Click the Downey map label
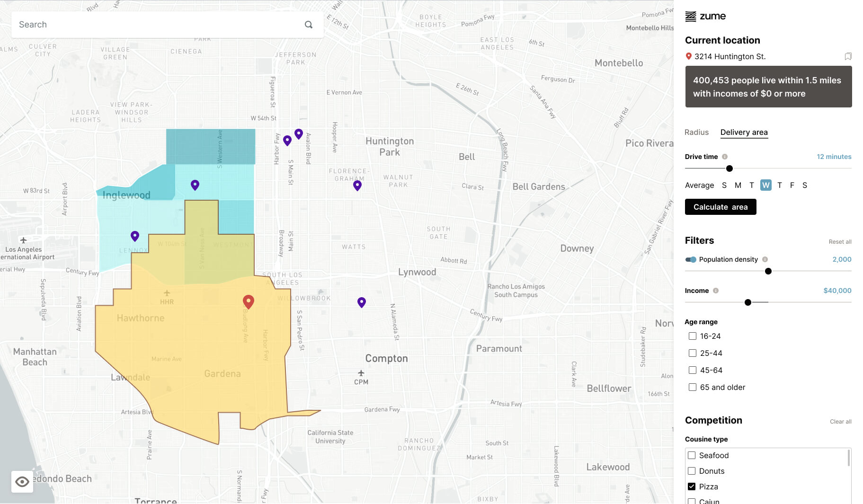Viewport: 863px width, 504px height. click(x=577, y=248)
